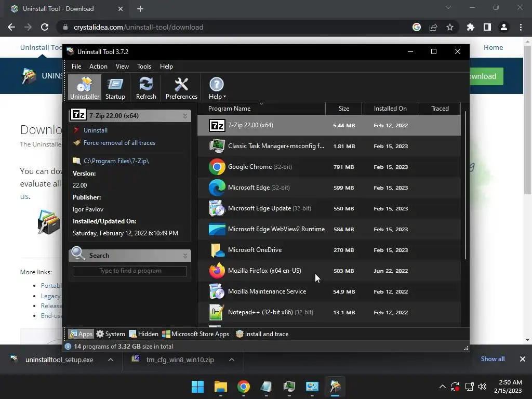
Task: Click the search field to find a program
Action: click(x=130, y=271)
